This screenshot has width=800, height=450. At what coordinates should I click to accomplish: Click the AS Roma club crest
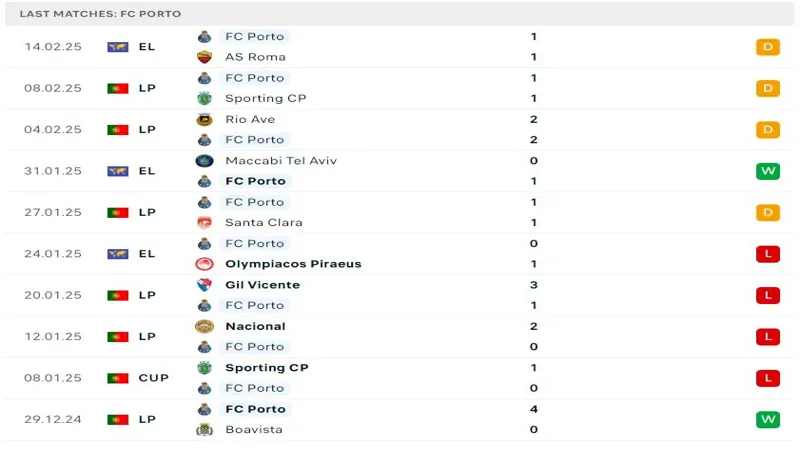tap(204, 57)
